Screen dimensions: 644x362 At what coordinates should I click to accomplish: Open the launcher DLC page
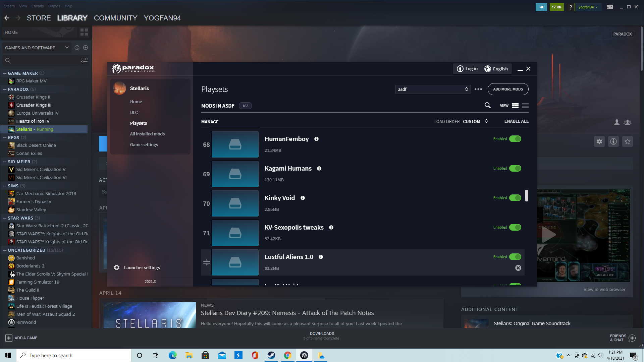134,112
